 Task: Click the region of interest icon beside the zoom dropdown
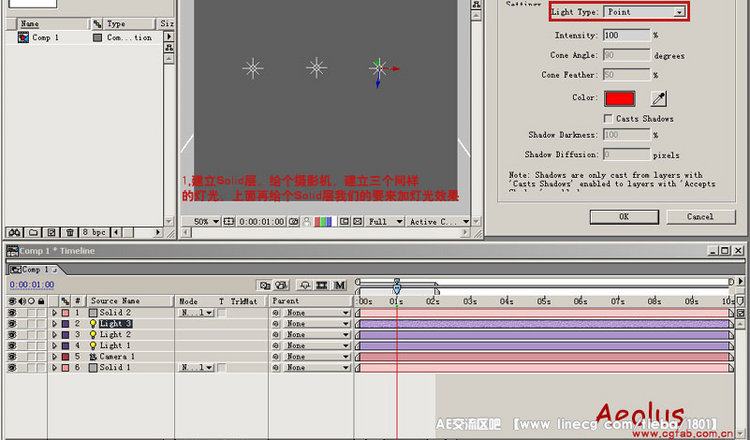pos(229,221)
